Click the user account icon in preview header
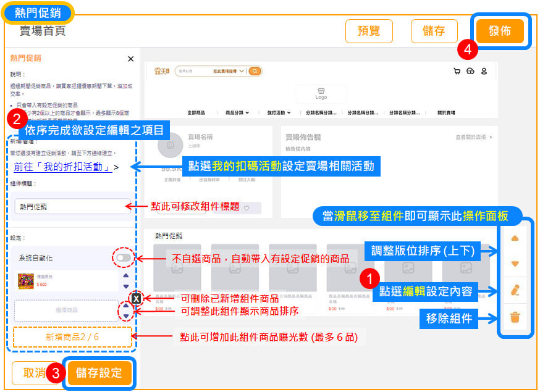Image resolution: width=540 pixels, height=392 pixels. pyautogui.click(x=484, y=72)
